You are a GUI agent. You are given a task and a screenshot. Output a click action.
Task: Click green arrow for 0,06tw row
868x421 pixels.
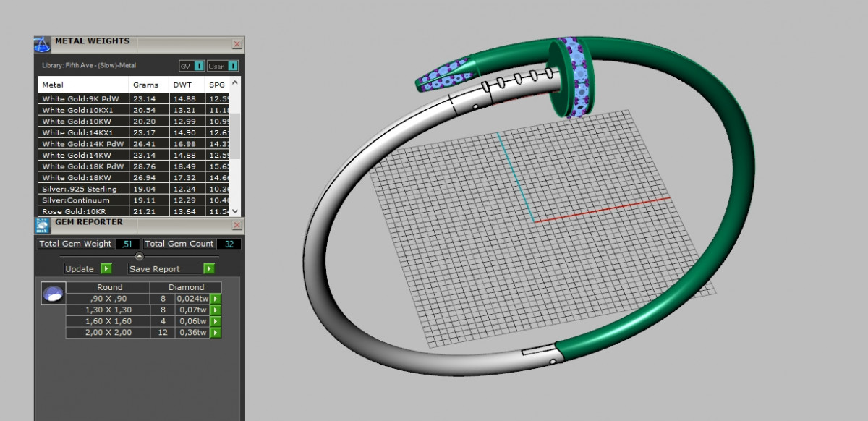(216, 321)
